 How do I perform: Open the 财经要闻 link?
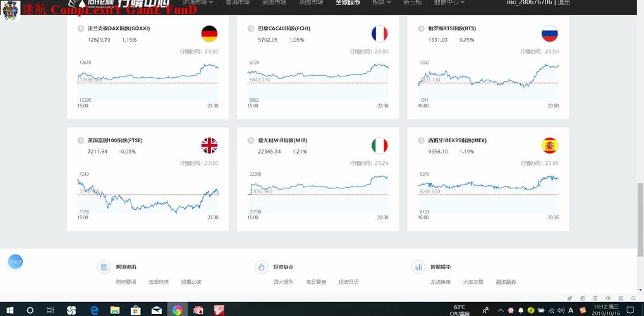point(126,282)
